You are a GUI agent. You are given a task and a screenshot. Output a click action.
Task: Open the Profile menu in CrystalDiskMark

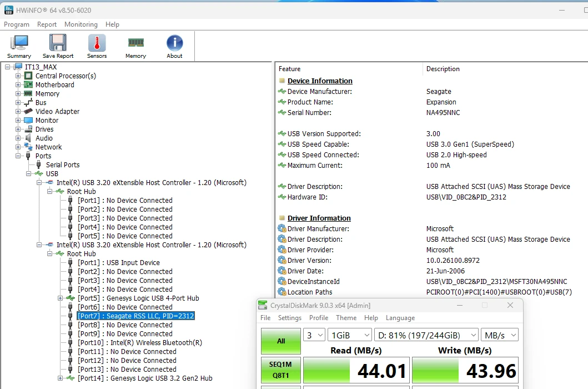[x=319, y=318]
